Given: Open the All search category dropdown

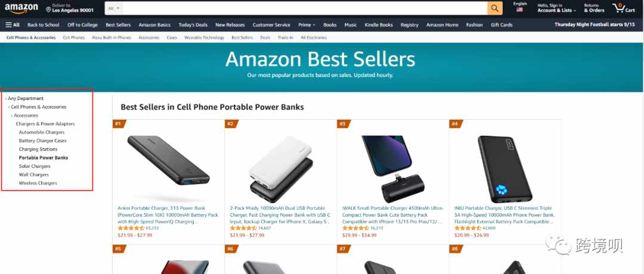Looking at the screenshot, I should [x=114, y=8].
